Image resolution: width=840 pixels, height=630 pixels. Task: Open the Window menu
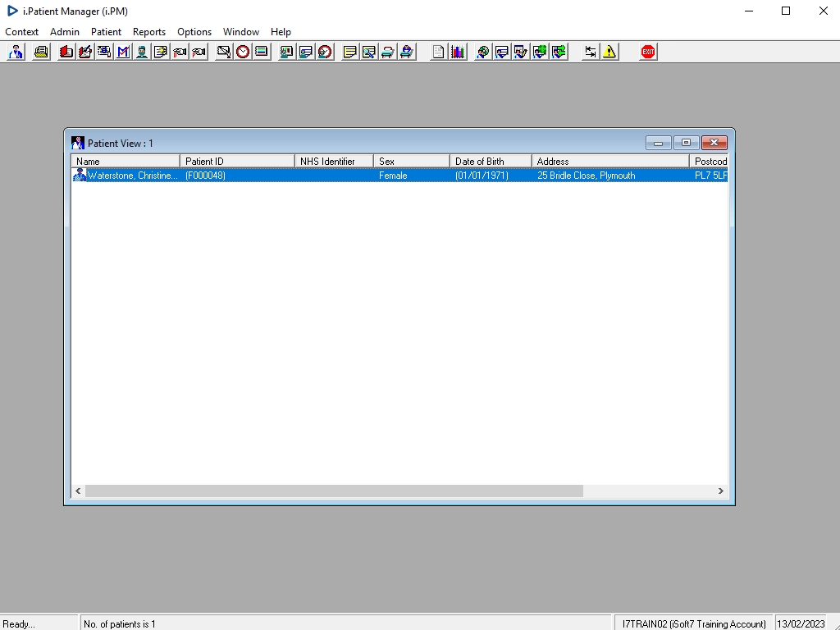(x=241, y=32)
